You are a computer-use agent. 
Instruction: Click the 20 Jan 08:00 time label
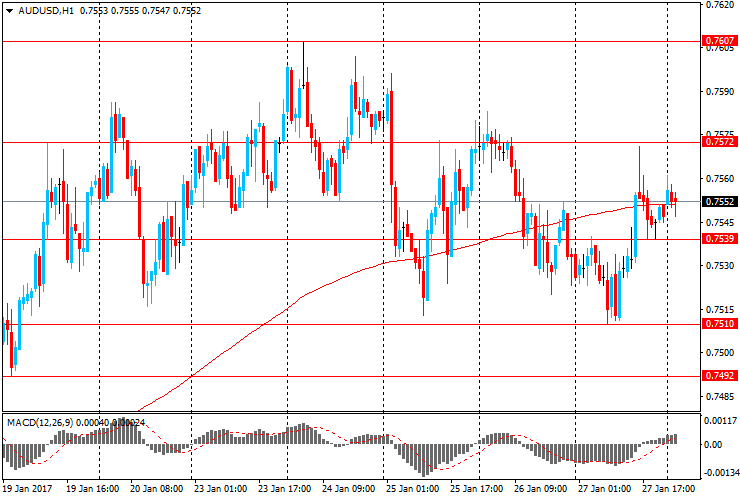point(157,490)
